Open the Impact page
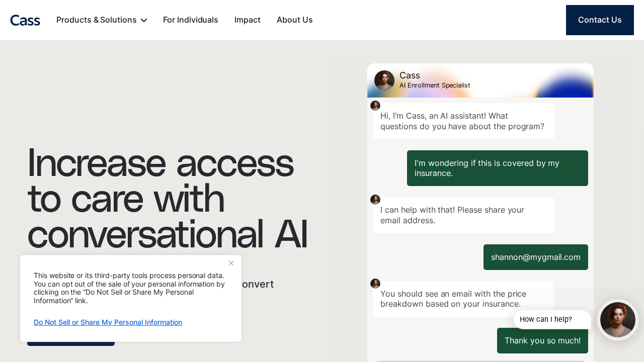Viewport: 644px width, 362px height. tap(247, 20)
